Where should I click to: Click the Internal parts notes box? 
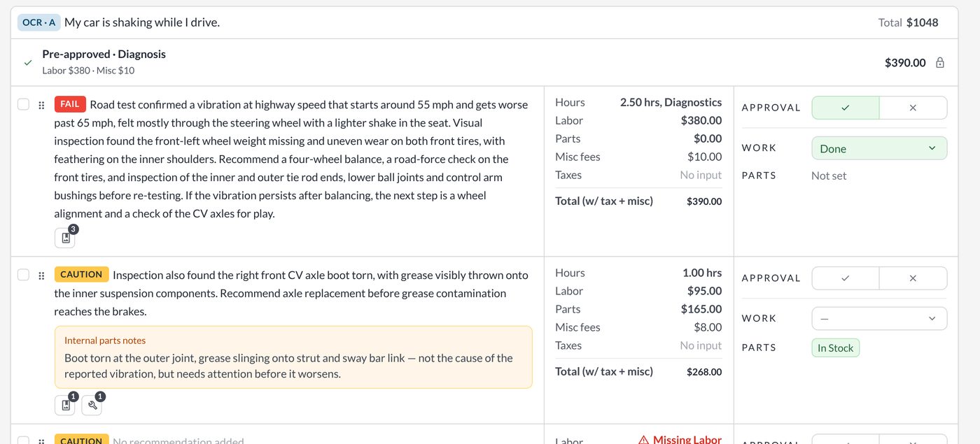[x=293, y=357]
